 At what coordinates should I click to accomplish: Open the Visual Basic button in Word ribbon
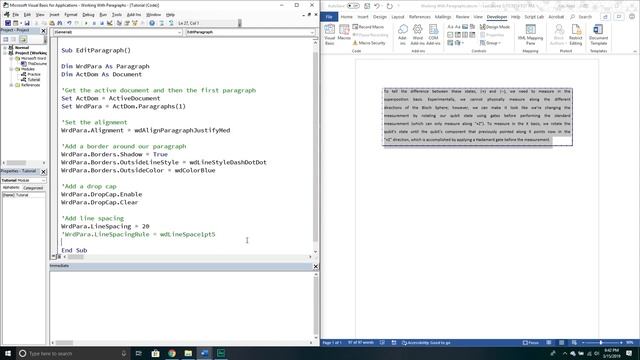pos(329,35)
